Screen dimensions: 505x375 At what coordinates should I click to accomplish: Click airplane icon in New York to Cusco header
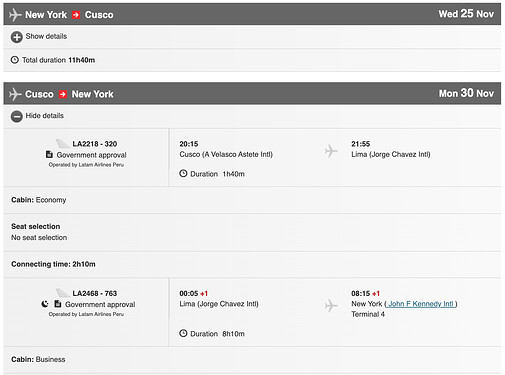click(x=15, y=15)
